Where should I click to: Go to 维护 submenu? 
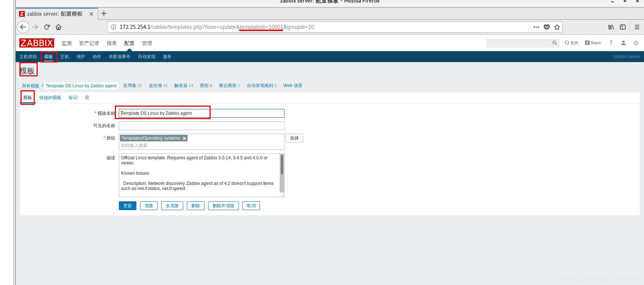click(x=81, y=57)
